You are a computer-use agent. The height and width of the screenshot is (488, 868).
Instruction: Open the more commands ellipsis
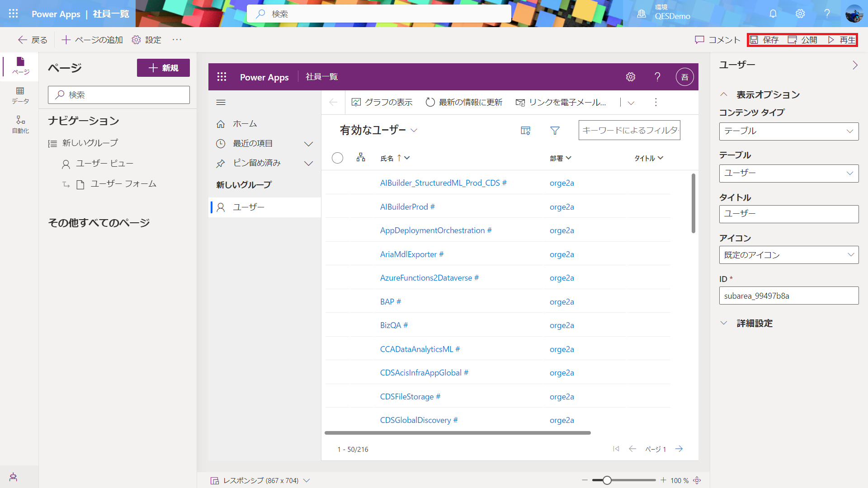[x=177, y=40]
